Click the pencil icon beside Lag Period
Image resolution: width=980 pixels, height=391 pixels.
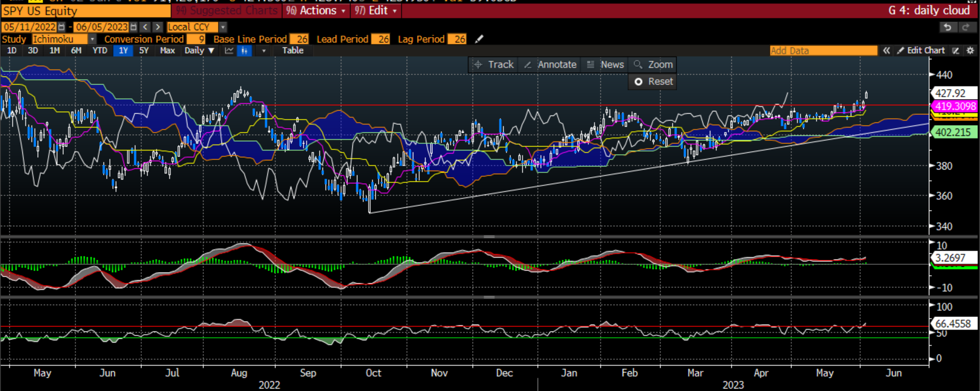click(479, 39)
